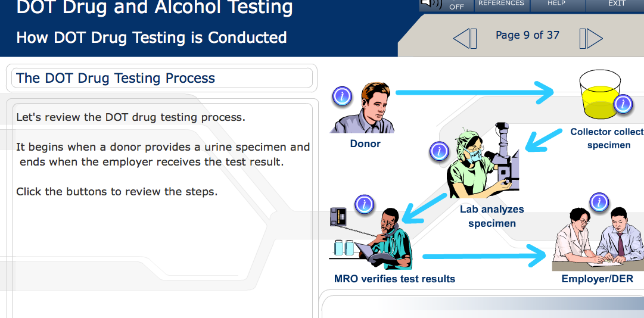This screenshot has height=318, width=644.
Task: Click the info icon beside the Donor
Action: pos(342,96)
